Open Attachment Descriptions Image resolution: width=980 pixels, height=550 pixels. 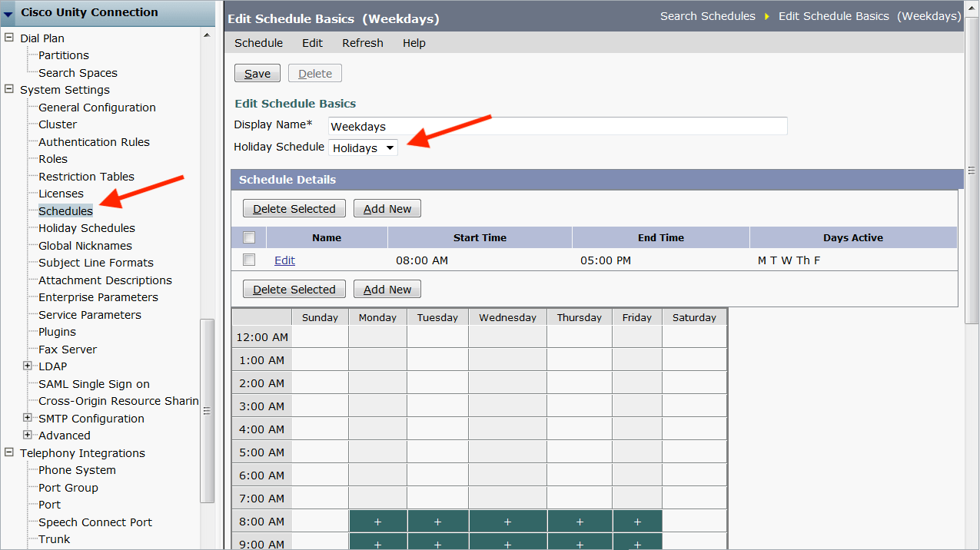tap(105, 280)
